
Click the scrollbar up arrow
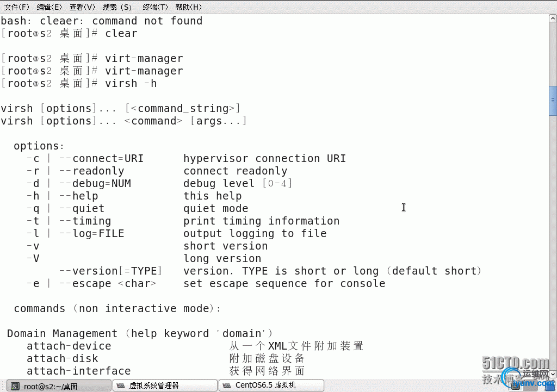(553, 19)
